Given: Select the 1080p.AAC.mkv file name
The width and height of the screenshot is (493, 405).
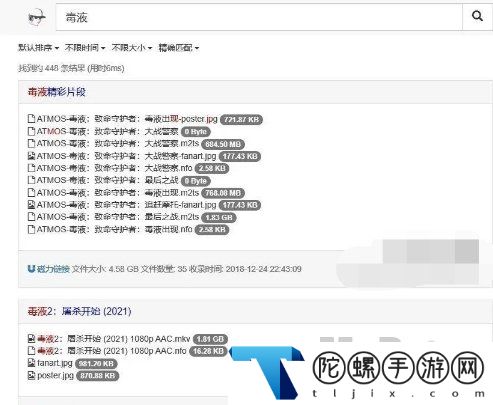Looking at the screenshot, I should pyautogui.click(x=114, y=339).
